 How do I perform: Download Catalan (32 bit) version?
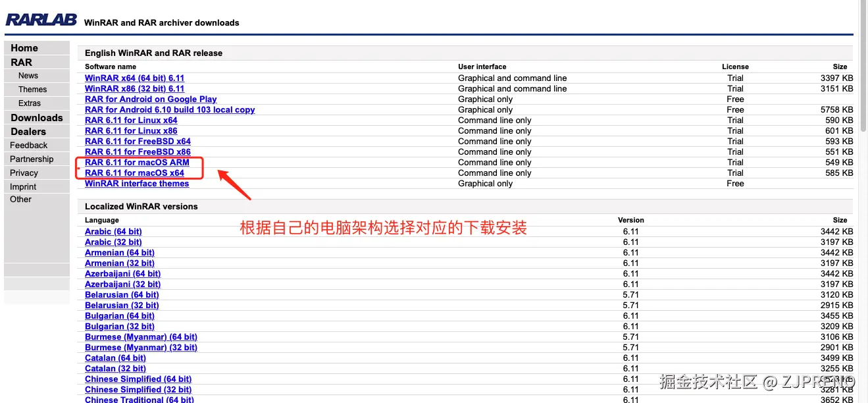(x=116, y=369)
